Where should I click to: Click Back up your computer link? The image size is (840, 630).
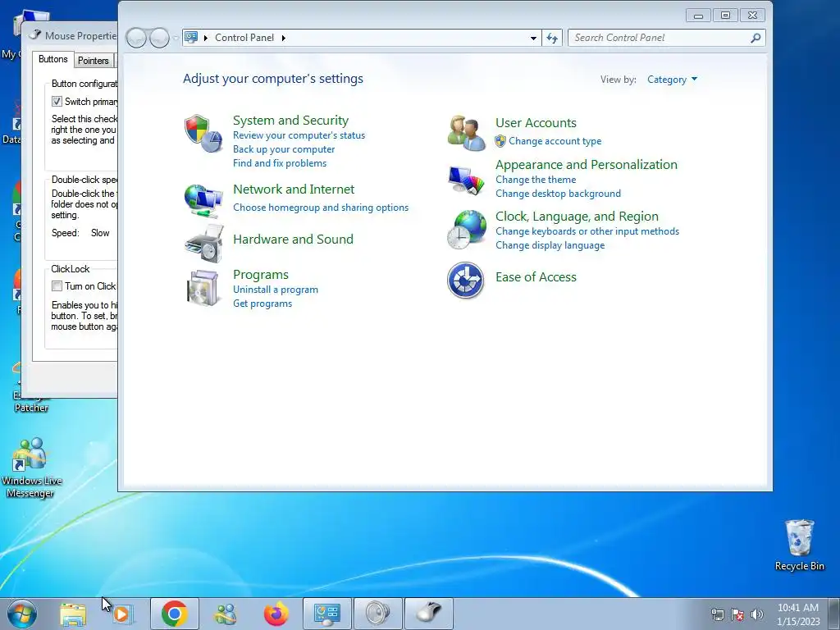click(x=284, y=149)
